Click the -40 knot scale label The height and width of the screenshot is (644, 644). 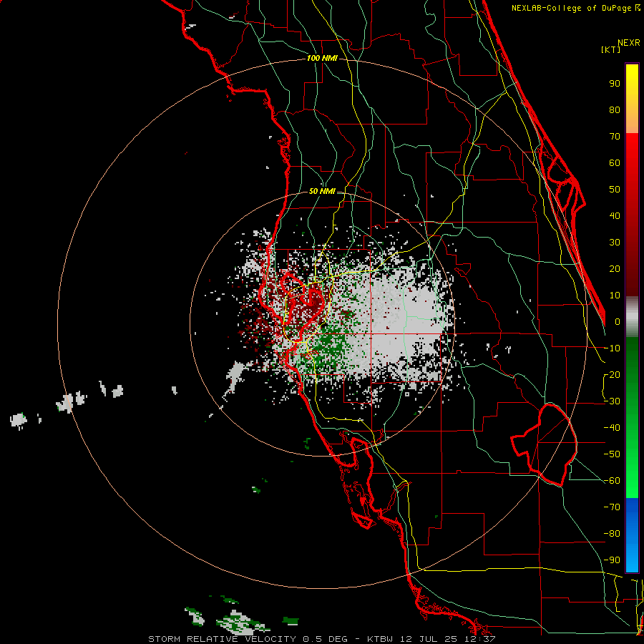pos(612,428)
